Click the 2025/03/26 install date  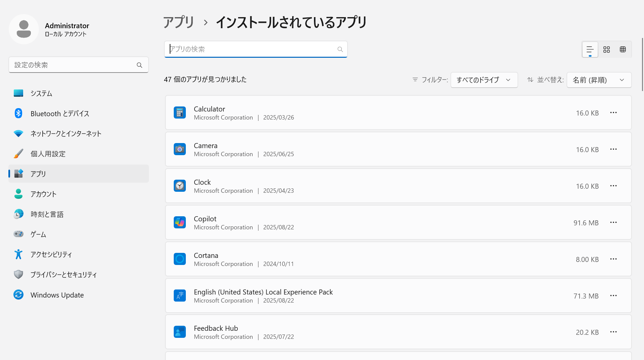[x=278, y=118]
